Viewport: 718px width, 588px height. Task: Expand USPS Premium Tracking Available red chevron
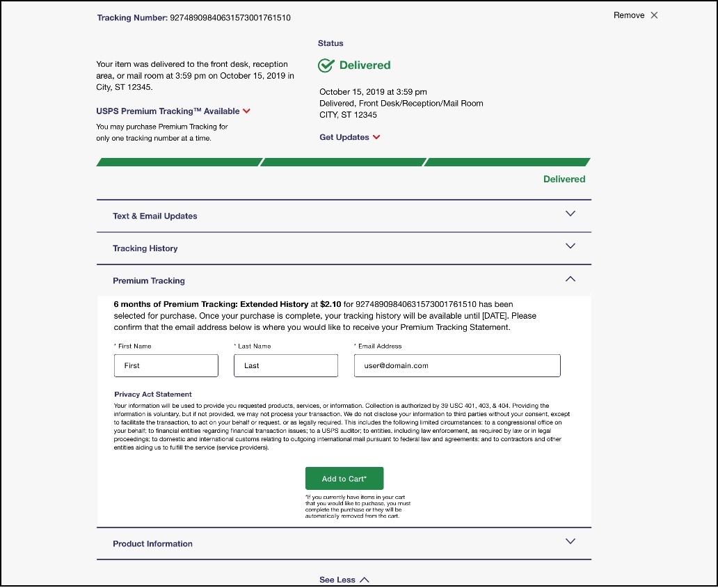246,111
